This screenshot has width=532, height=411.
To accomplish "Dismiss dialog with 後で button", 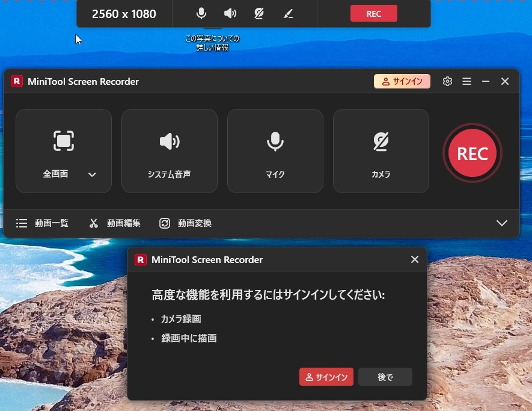I will click(x=385, y=377).
